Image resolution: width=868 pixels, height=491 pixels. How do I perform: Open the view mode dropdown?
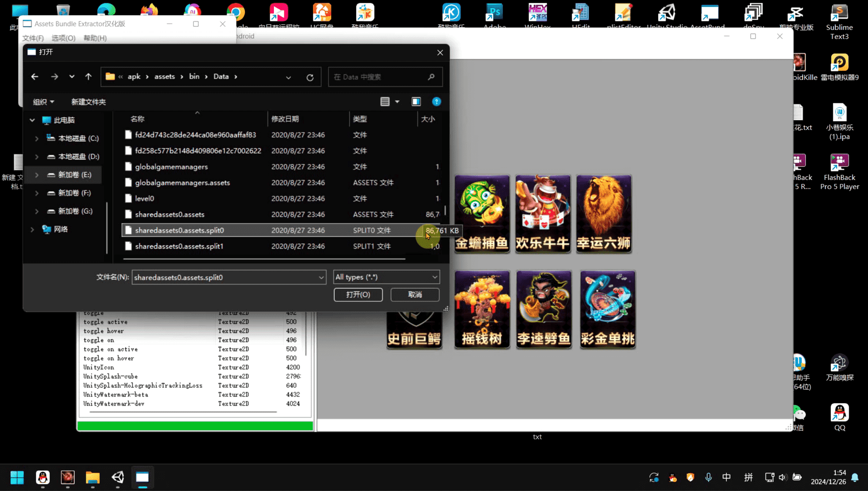(397, 102)
